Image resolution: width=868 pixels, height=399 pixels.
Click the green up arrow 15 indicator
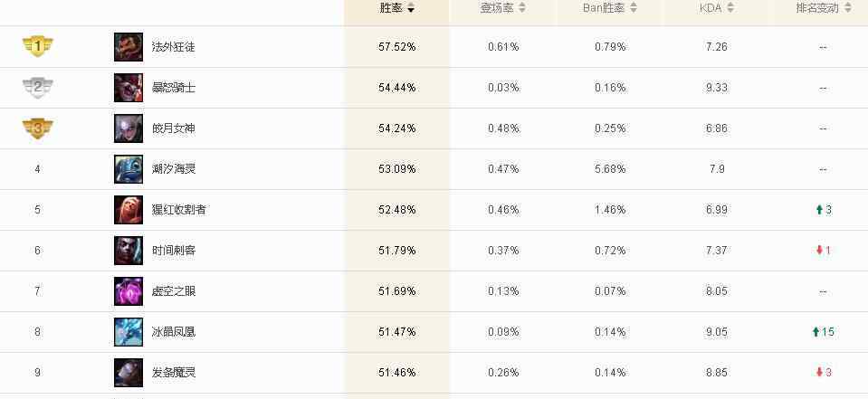823,332
